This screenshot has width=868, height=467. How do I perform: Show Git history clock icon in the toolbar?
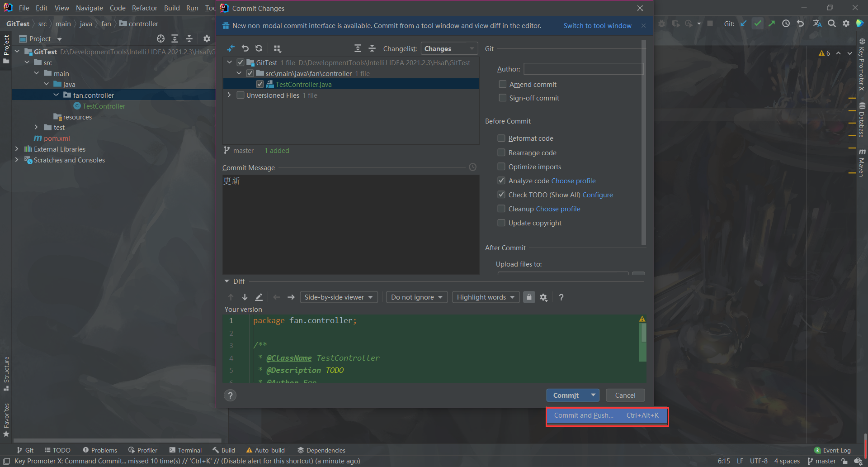[x=786, y=24]
